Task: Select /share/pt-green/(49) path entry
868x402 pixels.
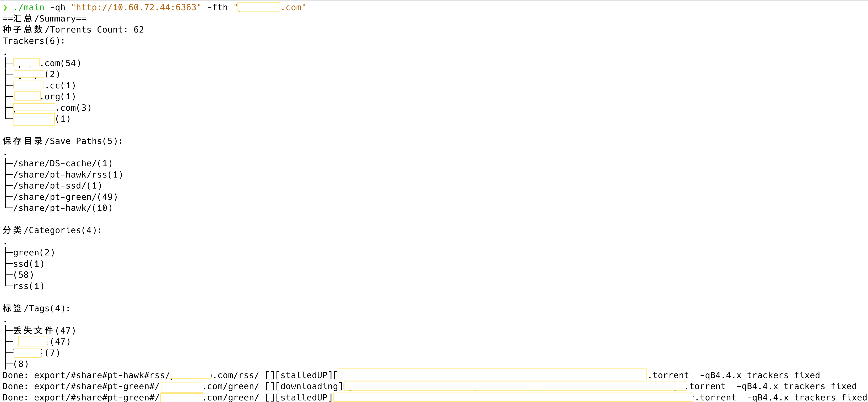Action: [x=65, y=197]
